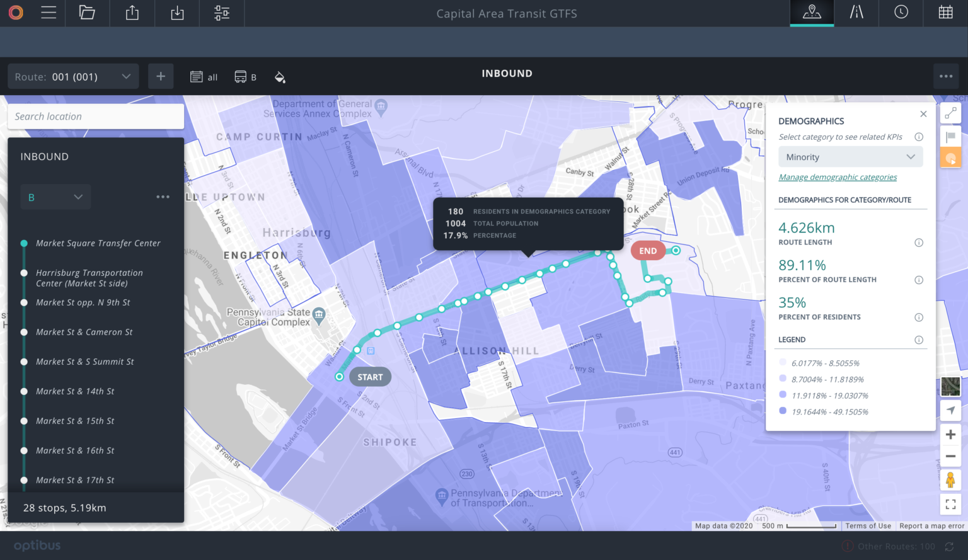
Task: Open the route import/download tool
Action: click(176, 13)
